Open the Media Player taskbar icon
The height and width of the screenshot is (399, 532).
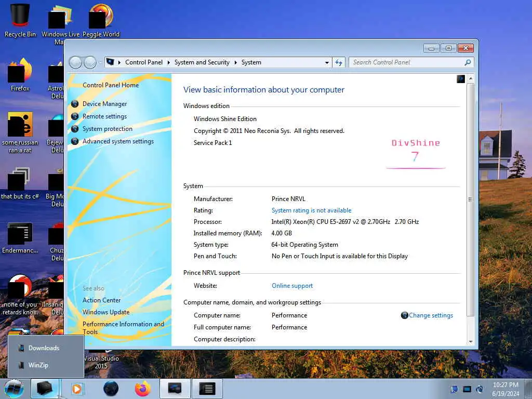(77, 389)
